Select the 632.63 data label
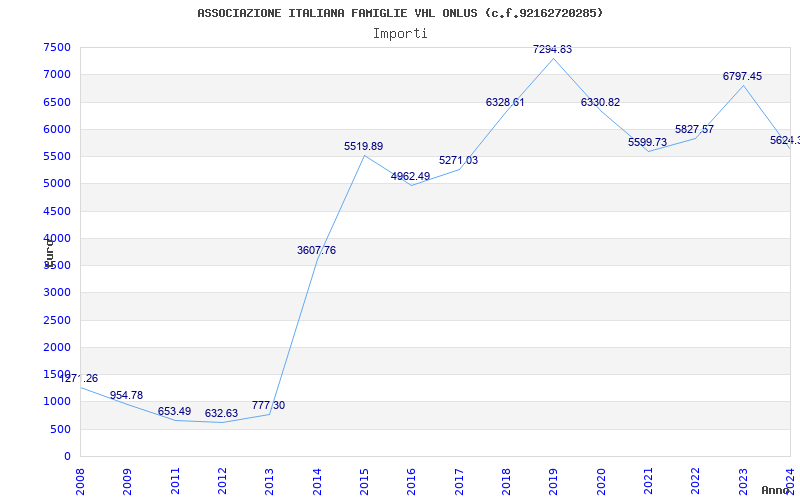Screen dimensions: 800x500 [221, 413]
